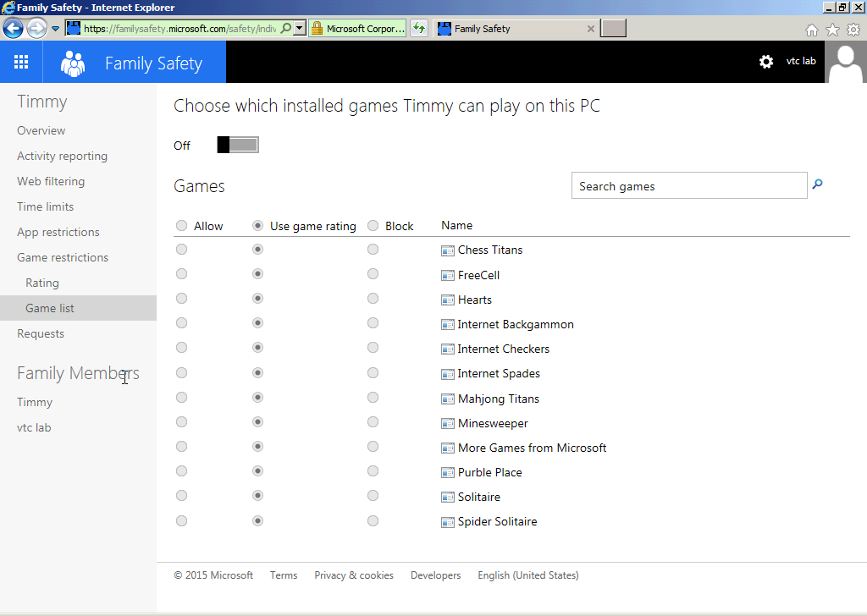Switch to the Family Safety browser tab
Image resolution: width=867 pixels, height=616 pixels.
point(508,29)
